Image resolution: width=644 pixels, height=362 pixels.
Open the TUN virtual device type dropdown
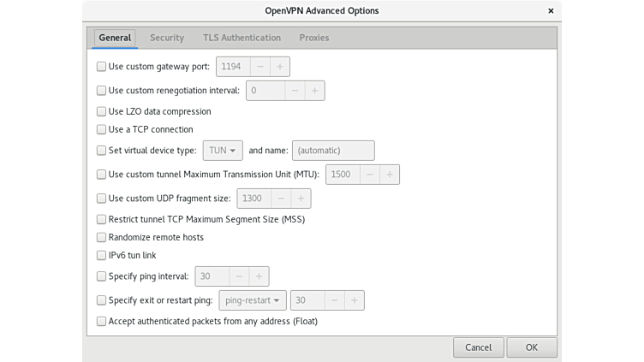[223, 151]
